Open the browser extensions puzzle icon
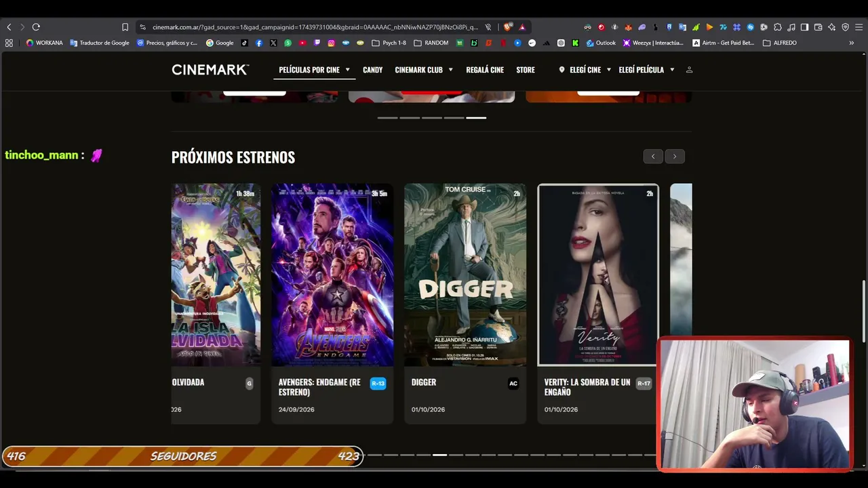The image size is (868, 488). [778, 27]
